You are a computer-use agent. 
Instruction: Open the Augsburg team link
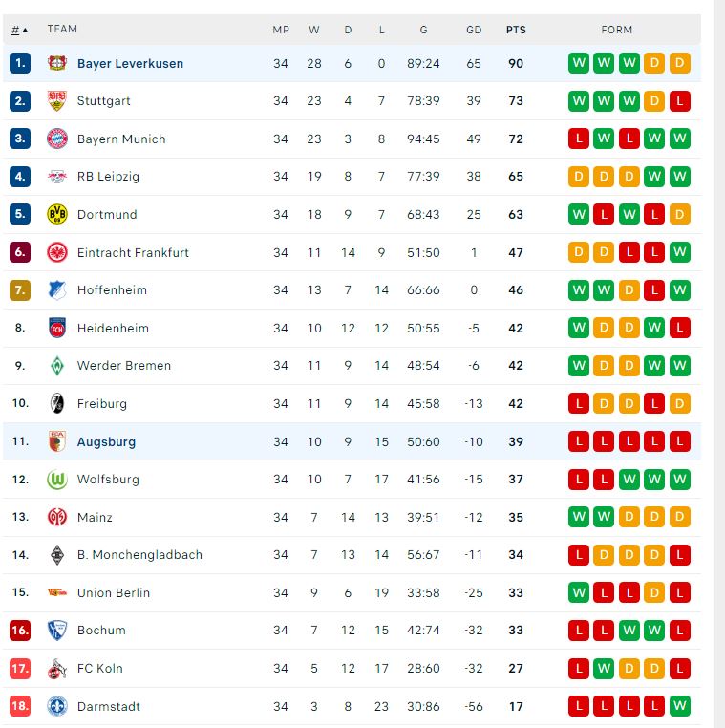point(106,441)
